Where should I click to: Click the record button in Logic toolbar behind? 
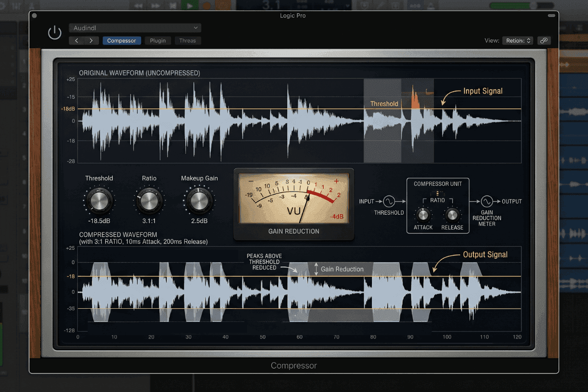(x=206, y=5)
